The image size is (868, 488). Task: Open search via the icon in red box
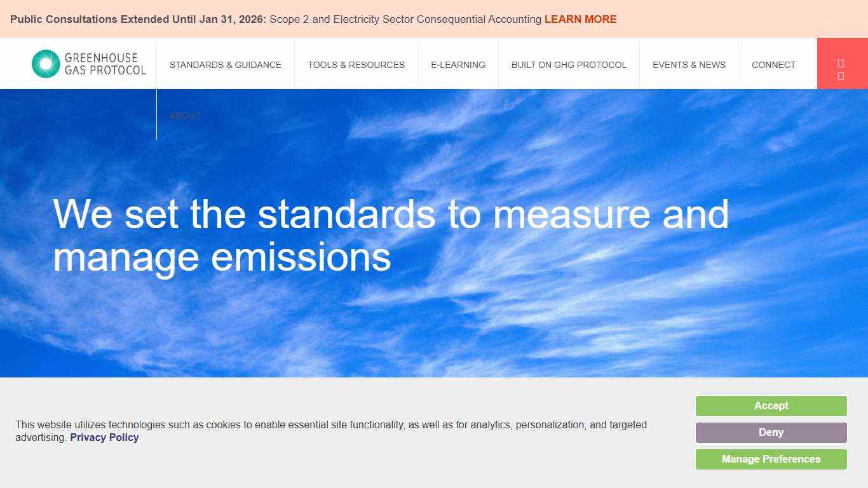[x=841, y=64]
